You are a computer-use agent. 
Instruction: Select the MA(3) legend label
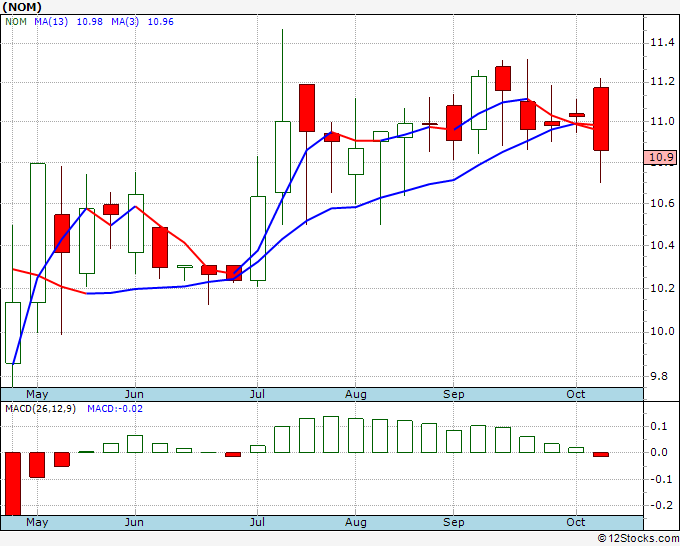(x=125, y=22)
